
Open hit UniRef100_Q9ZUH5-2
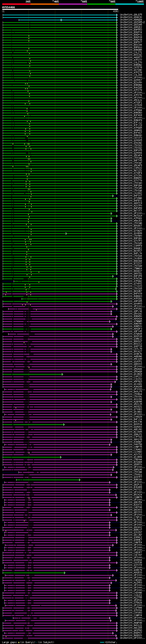[132, 22]
